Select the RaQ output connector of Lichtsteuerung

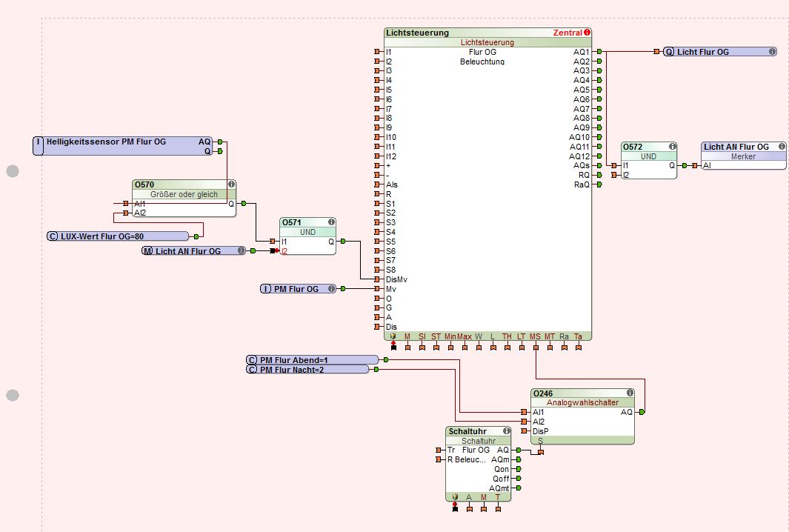tap(599, 184)
